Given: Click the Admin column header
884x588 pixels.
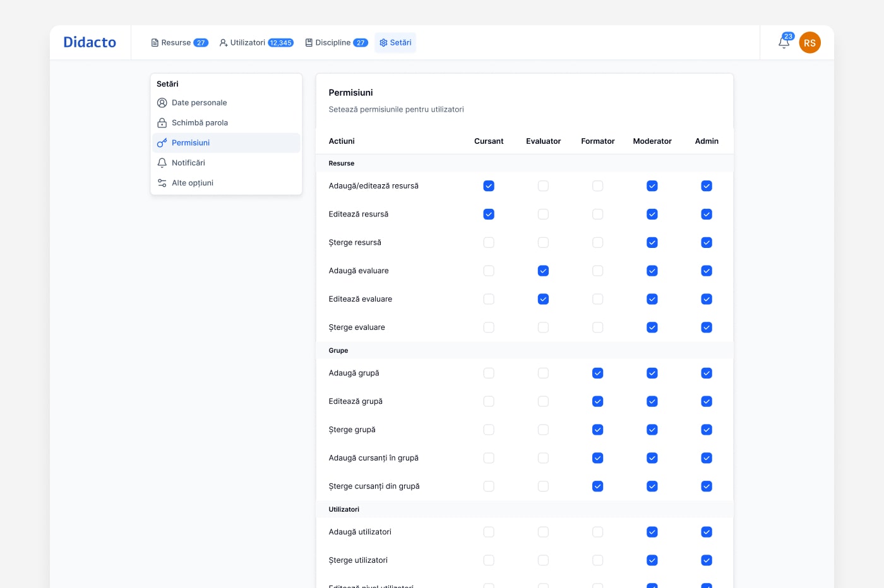Looking at the screenshot, I should pos(707,141).
